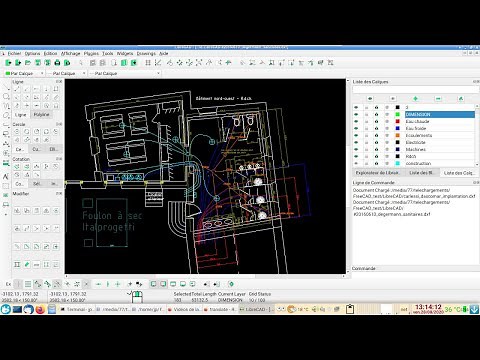
Task: Click the Show all layers eye icon
Action: [370, 99]
